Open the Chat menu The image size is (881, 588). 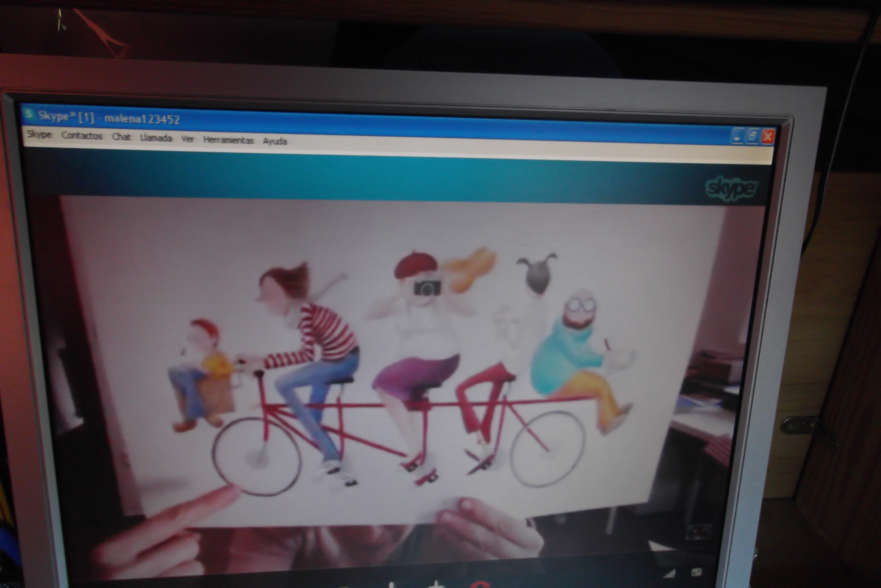coord(121,137)
